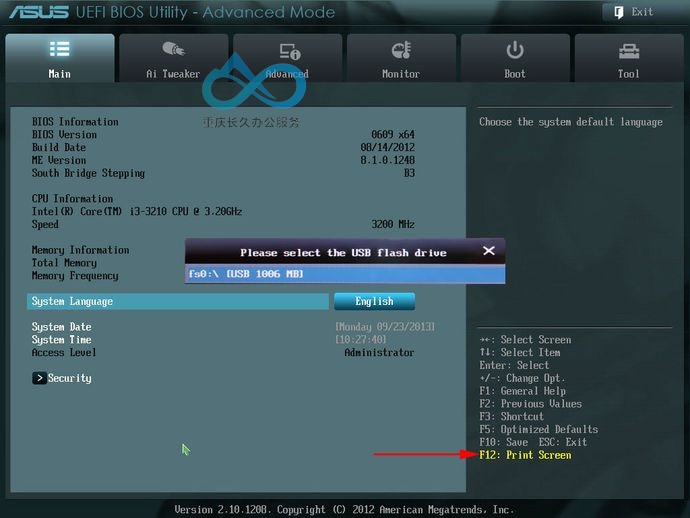Click the Exit button text
690x518 pixels.
coord(642,12)
